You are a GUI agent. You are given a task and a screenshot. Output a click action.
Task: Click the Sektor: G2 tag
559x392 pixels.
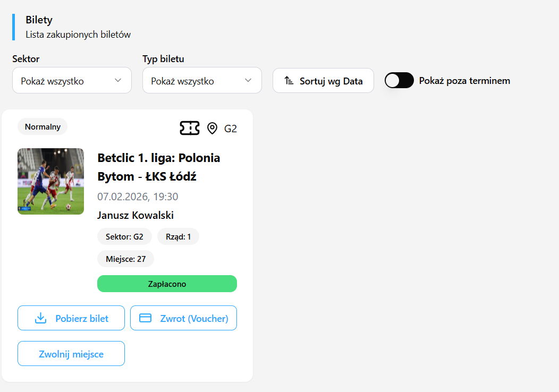[x=124, y=236]
